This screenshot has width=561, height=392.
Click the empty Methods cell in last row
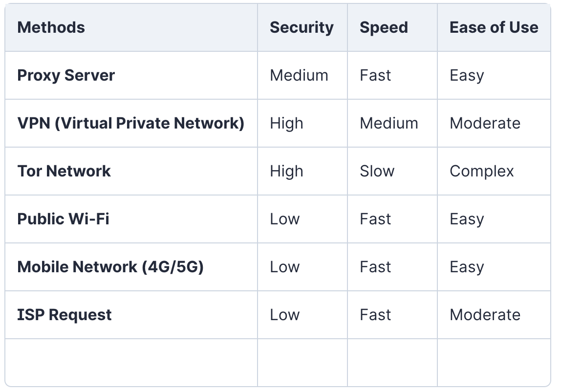131,363
